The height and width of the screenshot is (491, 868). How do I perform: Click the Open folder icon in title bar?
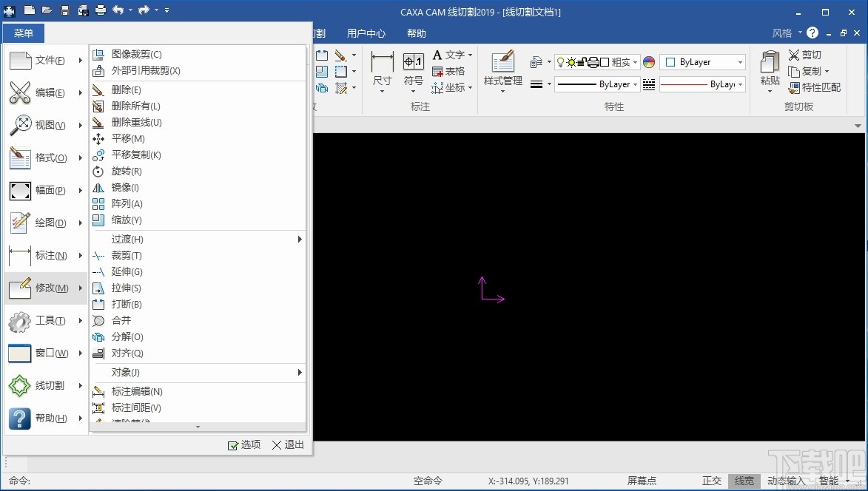pos(47,10)
